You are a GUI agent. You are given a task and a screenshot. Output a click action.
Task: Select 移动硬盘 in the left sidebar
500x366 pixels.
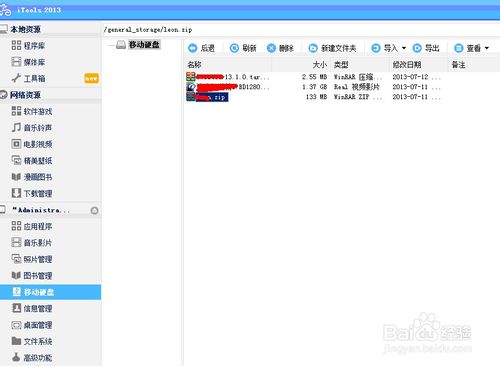pos(50,292)
